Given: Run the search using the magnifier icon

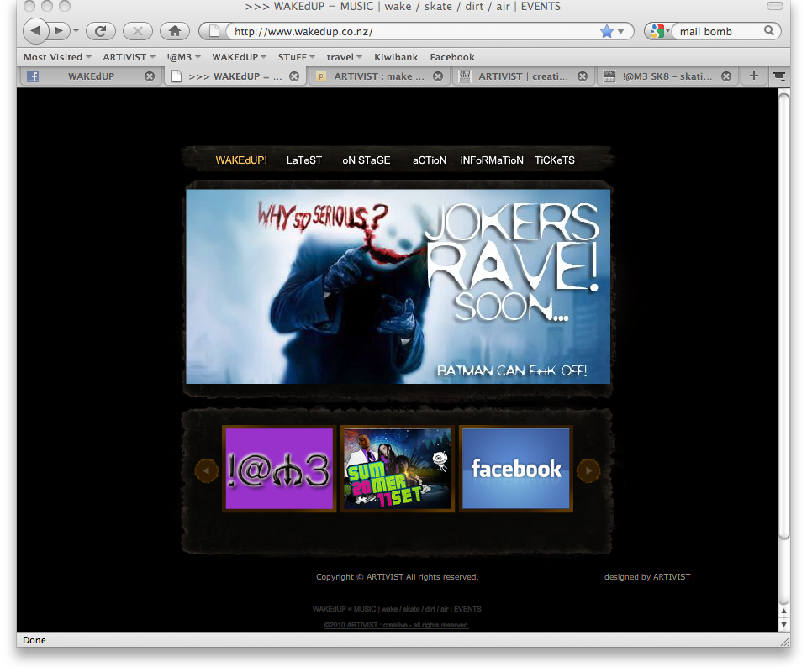Looking at the screenshot, I should click(769, 31).
